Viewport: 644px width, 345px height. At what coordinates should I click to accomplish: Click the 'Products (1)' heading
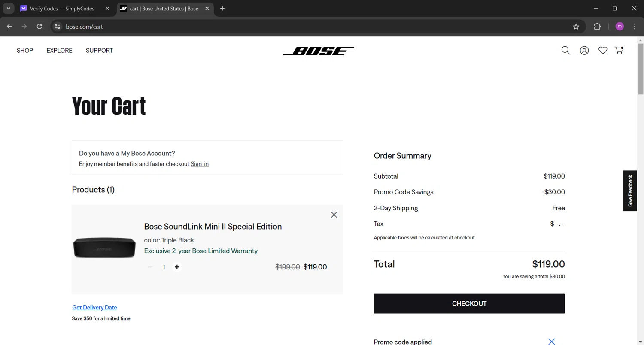point(93,190)
